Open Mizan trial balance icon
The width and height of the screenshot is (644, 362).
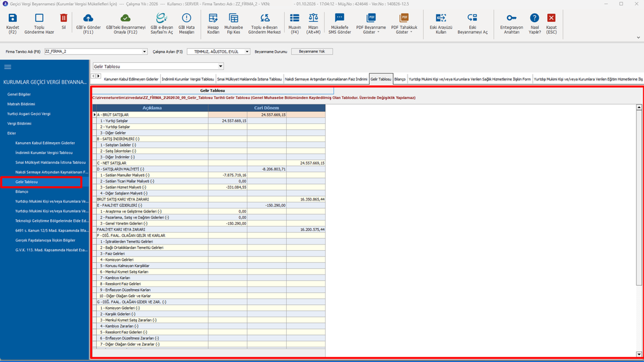pyautogui.click(x=313, y=18)
